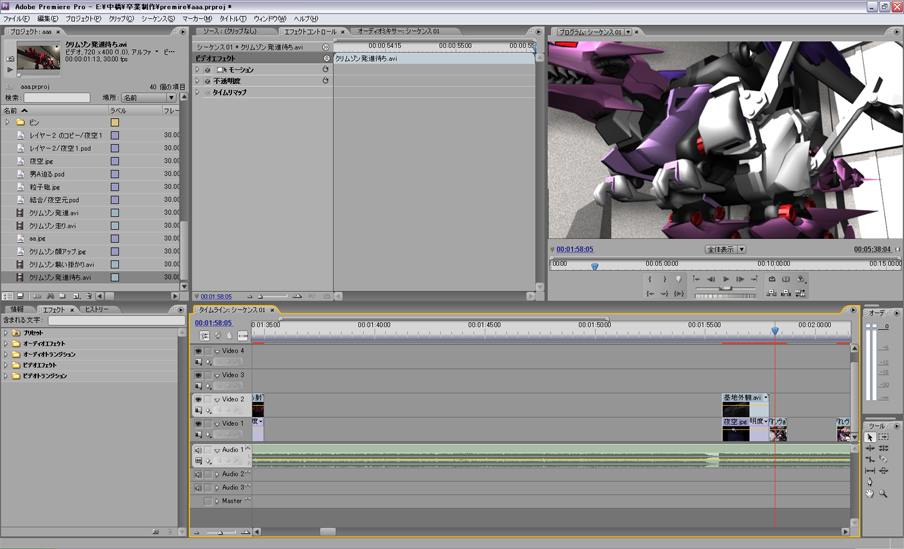Select the Hand tool
The width and height of the screenshot is (904, 549).
tap(870, 494)
